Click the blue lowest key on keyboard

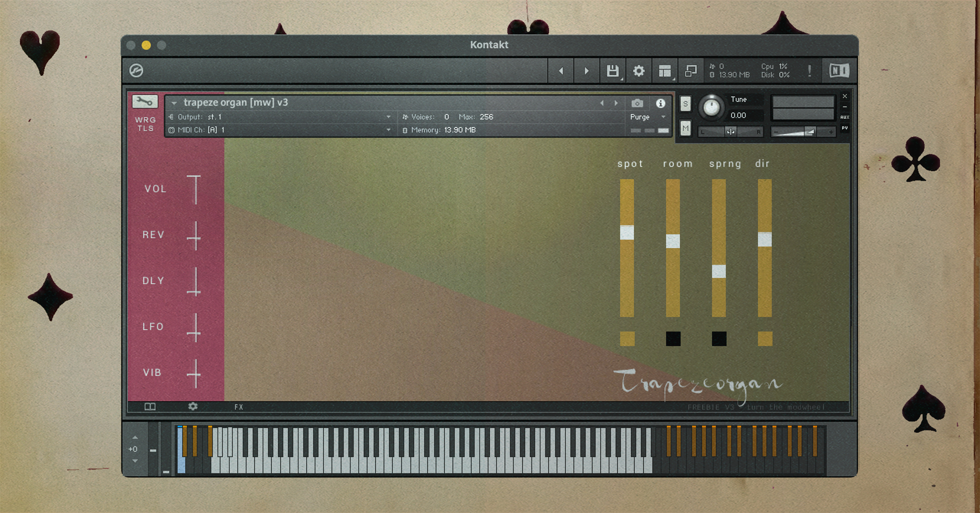pos(181,450)
